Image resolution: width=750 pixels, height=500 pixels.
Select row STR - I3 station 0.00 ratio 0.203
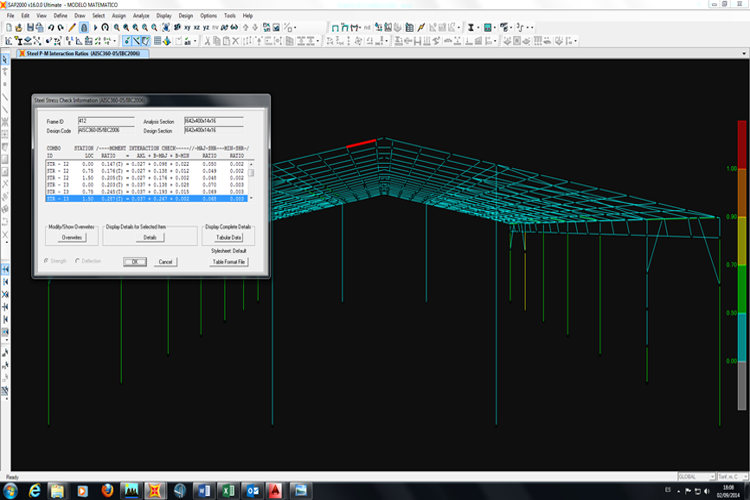point(146,185)
